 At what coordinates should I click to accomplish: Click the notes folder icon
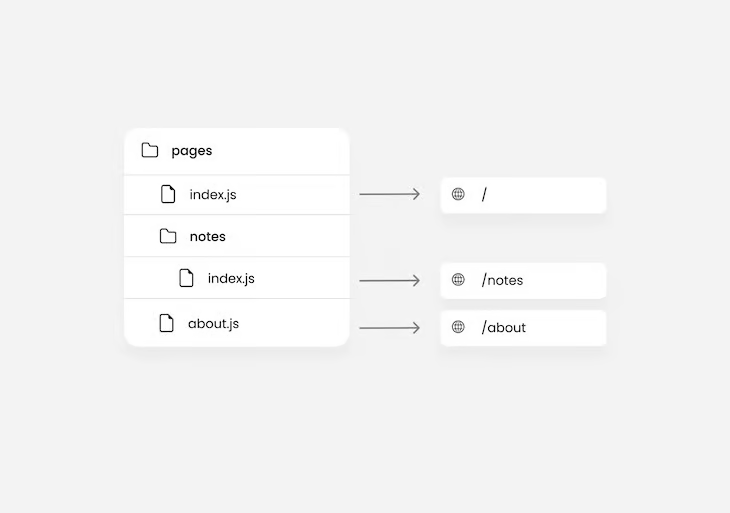pos(168,236)
